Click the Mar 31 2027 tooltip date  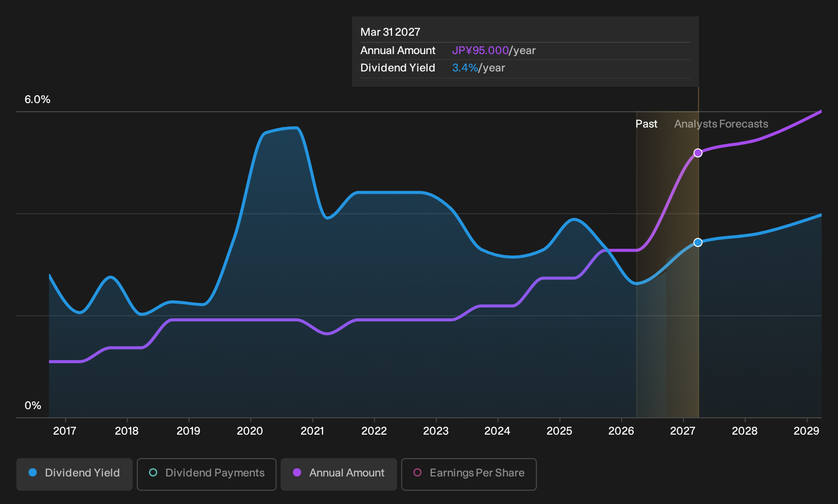(x=390, y=32)
